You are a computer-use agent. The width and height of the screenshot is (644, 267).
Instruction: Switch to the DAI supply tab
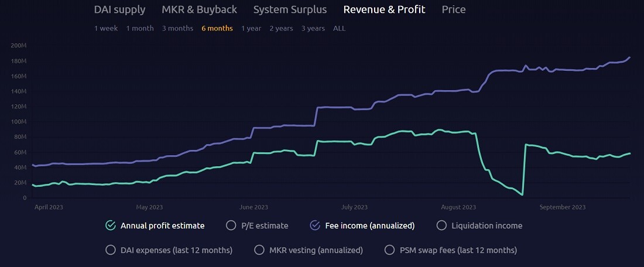click(x=119, y=10)
